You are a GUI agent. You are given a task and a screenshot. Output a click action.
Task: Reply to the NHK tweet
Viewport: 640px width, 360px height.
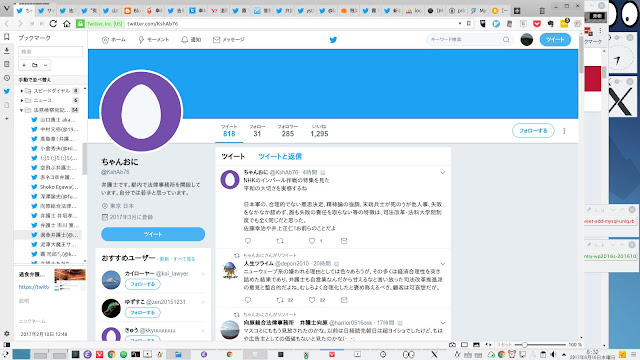[x=248, y=241]
